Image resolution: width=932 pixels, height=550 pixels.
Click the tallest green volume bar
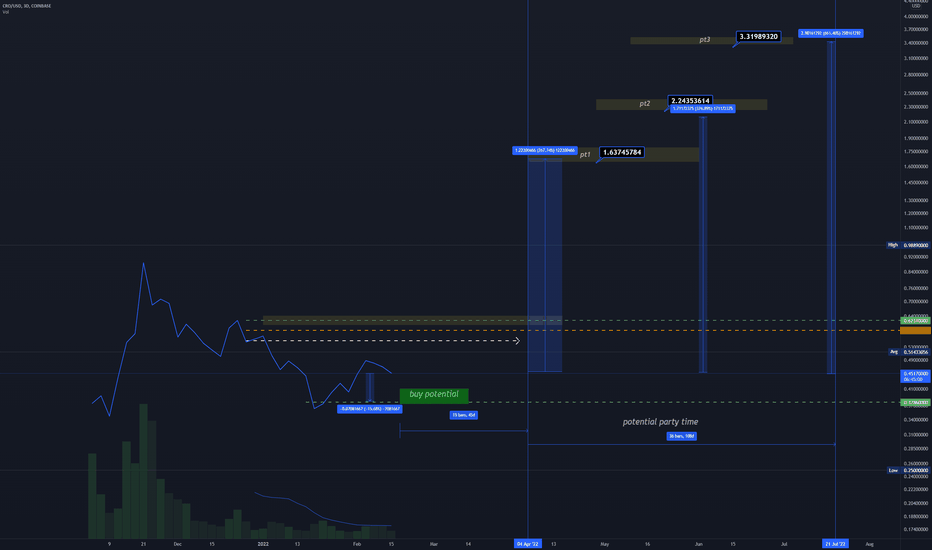[143, 472]
